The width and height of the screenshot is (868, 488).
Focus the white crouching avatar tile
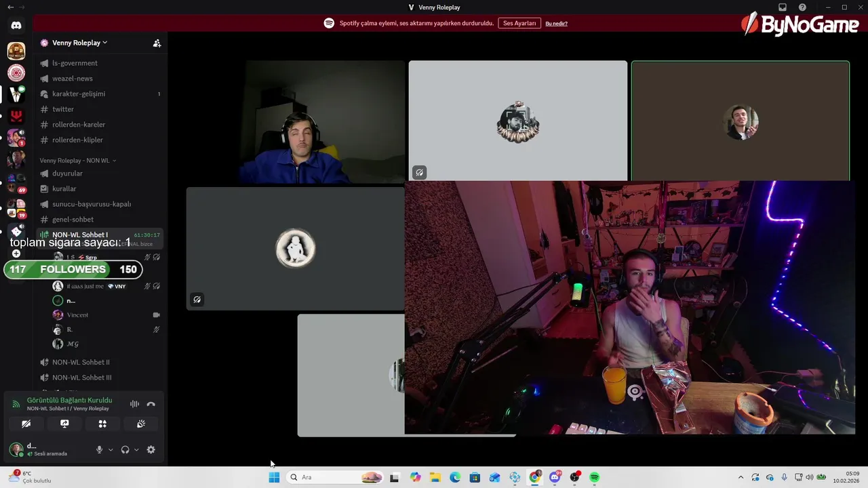[295, 249]
